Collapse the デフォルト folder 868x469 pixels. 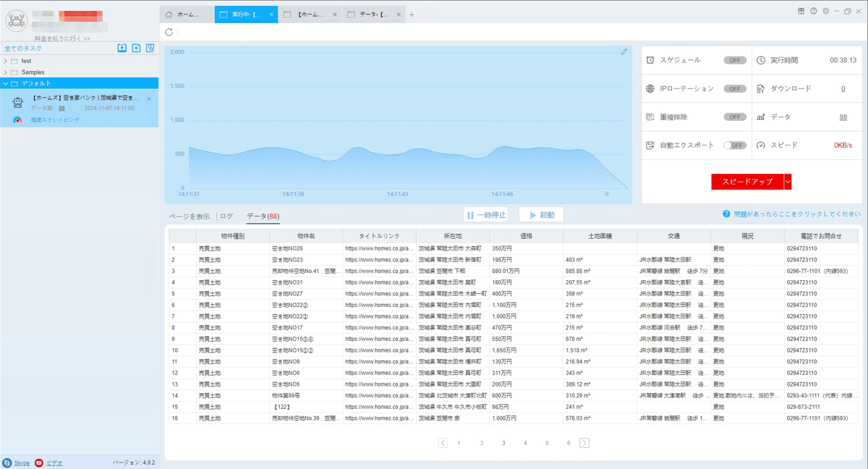(6, 84)
